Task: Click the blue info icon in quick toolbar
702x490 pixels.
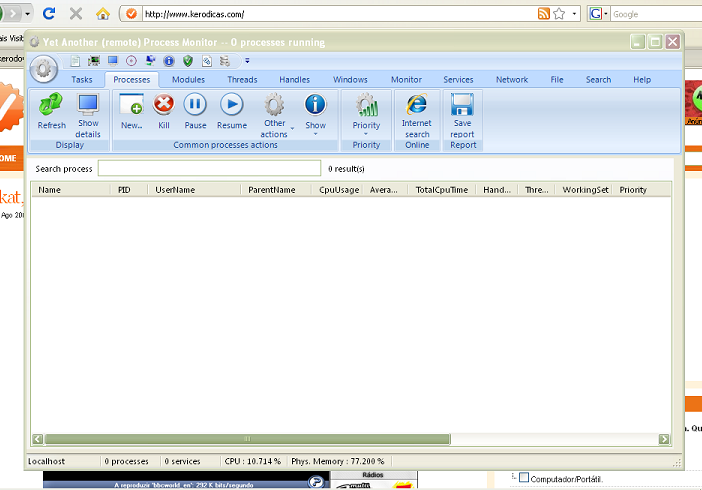Action: tap(169, 60)
